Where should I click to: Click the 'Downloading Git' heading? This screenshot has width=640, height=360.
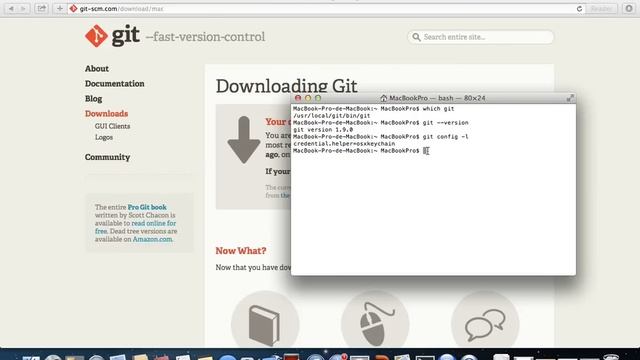[287, 86]
